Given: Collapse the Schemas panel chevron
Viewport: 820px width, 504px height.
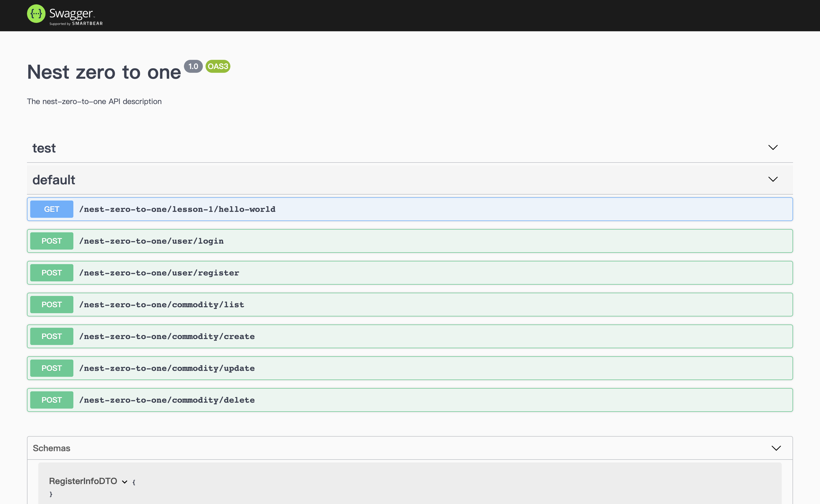Looking at the screenshot, I should tap(776, 448).
